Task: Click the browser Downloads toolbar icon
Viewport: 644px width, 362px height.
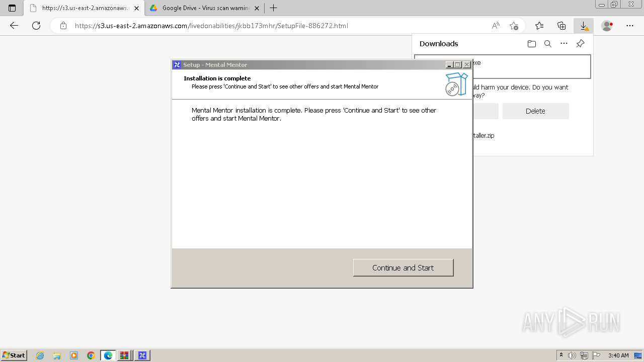Action: click(584, 26)
